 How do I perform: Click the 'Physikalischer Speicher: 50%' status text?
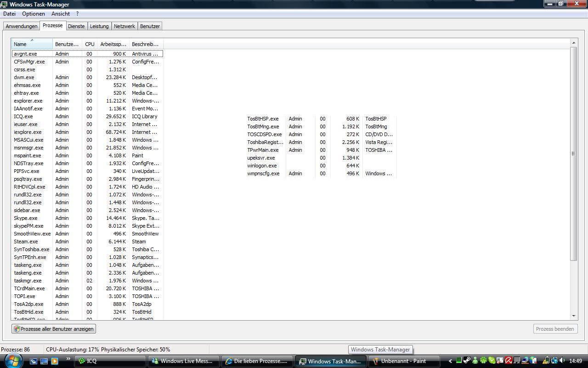pos(136,350)
